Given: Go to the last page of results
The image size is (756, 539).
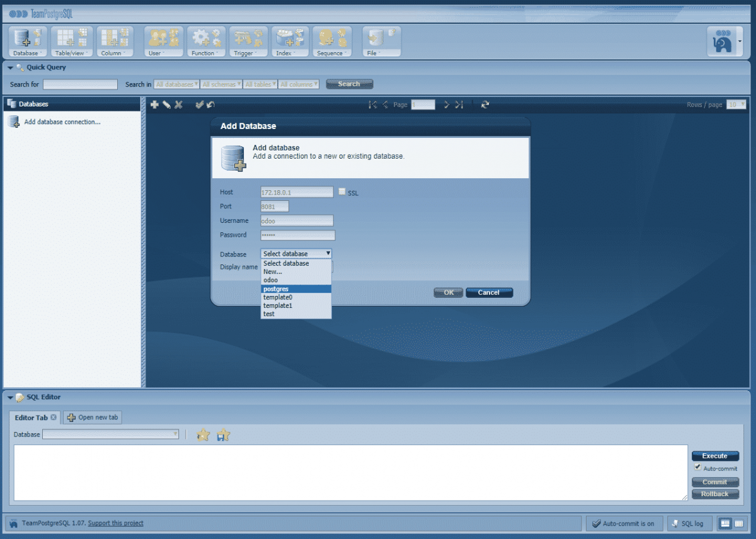Looking at the screenshot, I should [459, 105].
